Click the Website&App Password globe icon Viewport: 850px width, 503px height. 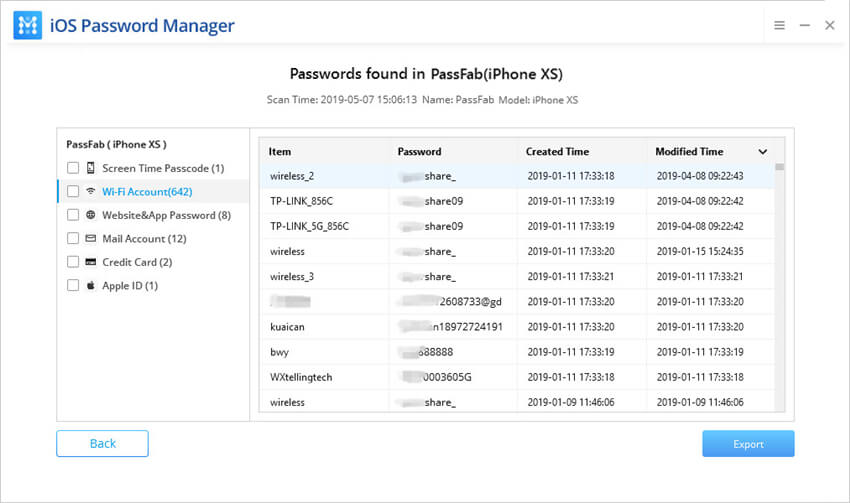(91, 215)
